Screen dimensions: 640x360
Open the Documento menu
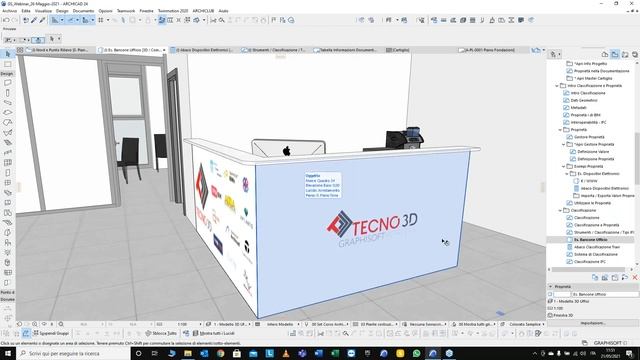(x=83, y=11)
